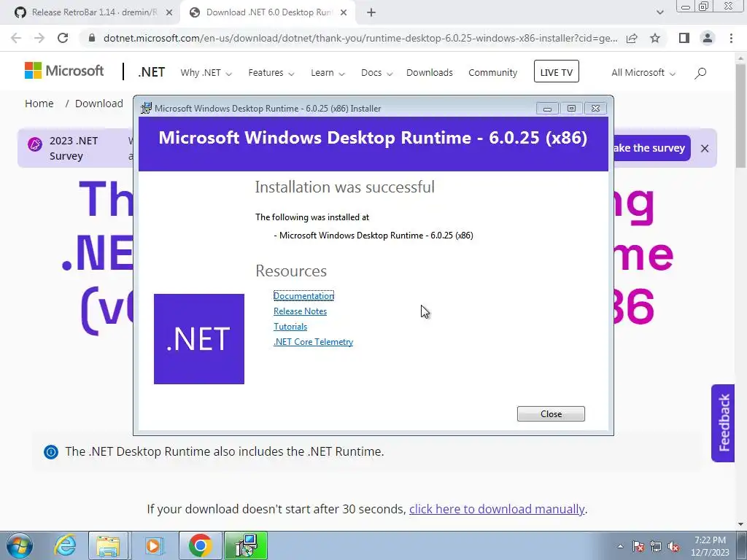Show hidden tray icons arrow
This screenshot has width=747, height=560.
[x=620, y=546]
